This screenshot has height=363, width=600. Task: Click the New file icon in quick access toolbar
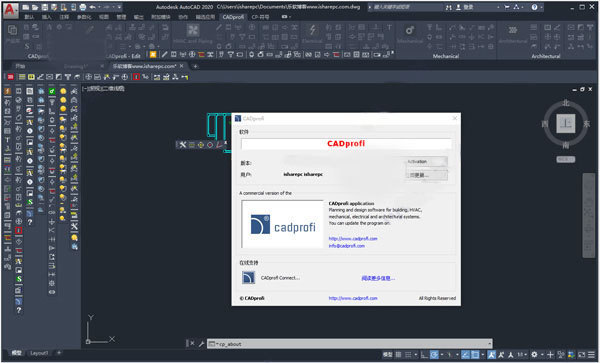tap(26, 7)
